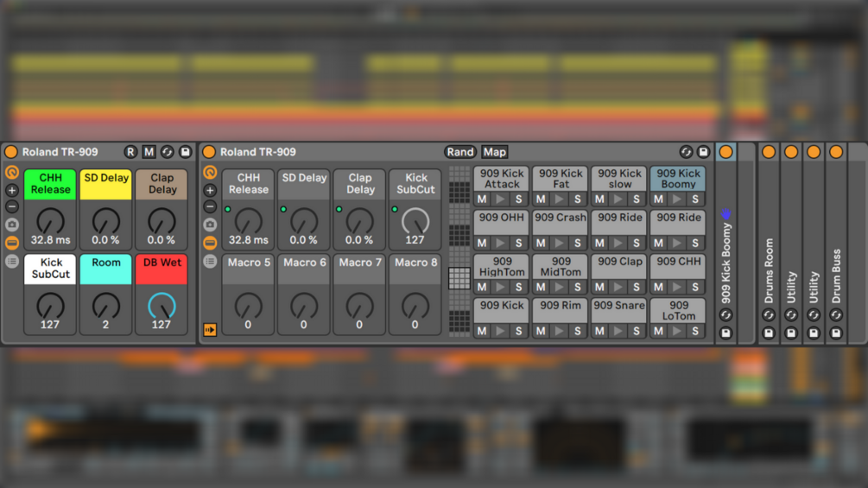Toggle macro view icon on right rack
Screen dimensions: 868x488
[x=210, y=172]
